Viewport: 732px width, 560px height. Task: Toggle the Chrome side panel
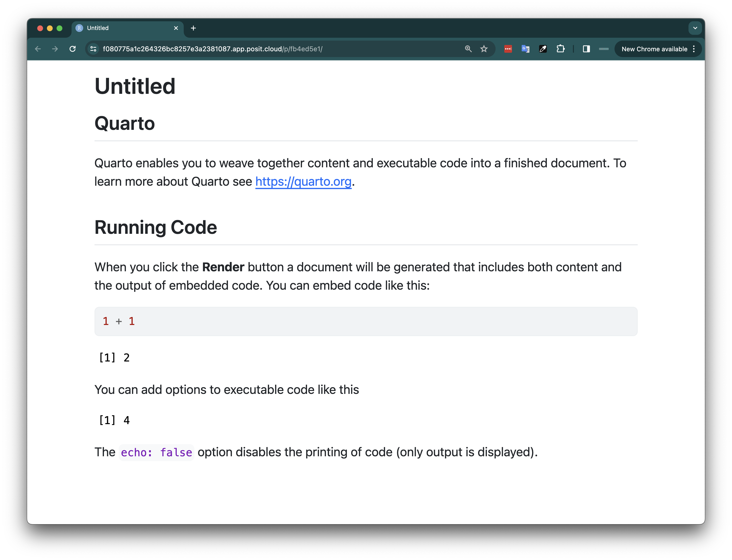tap(586, 49)
